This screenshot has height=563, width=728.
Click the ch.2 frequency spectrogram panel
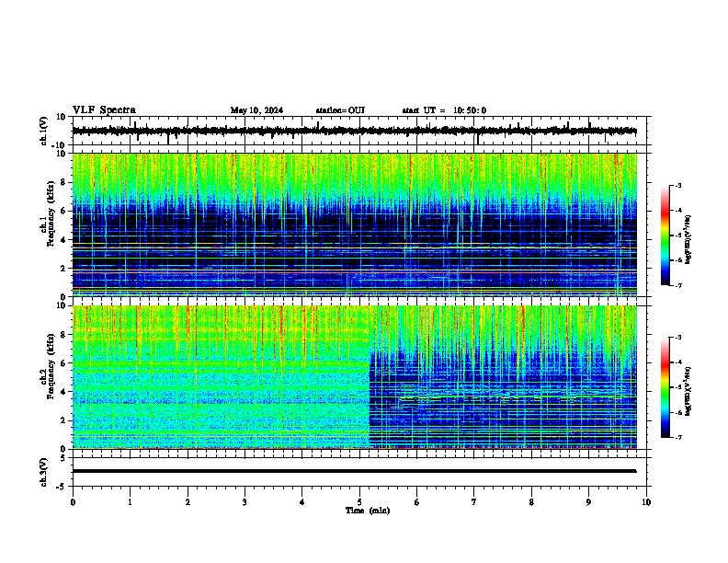tap(355, 377)
